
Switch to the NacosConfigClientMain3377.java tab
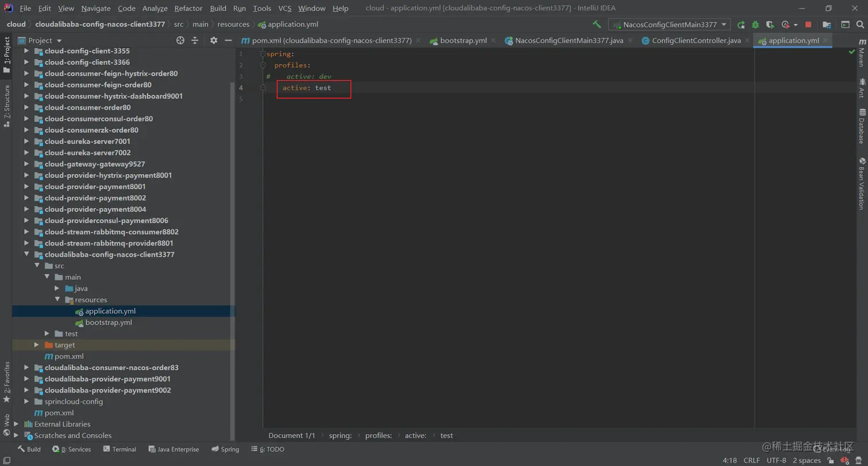(569, 40)
